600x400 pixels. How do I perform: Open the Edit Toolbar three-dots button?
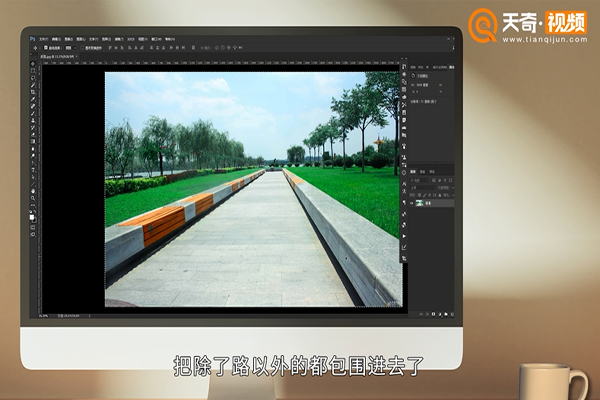[33, 205]
